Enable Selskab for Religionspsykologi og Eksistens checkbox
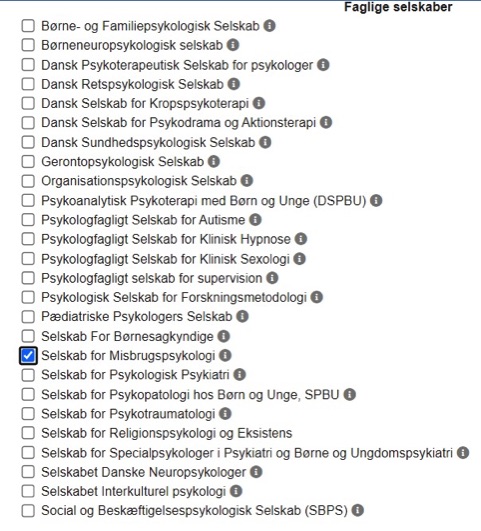This screenshot has height=531, width=481. 28,433
